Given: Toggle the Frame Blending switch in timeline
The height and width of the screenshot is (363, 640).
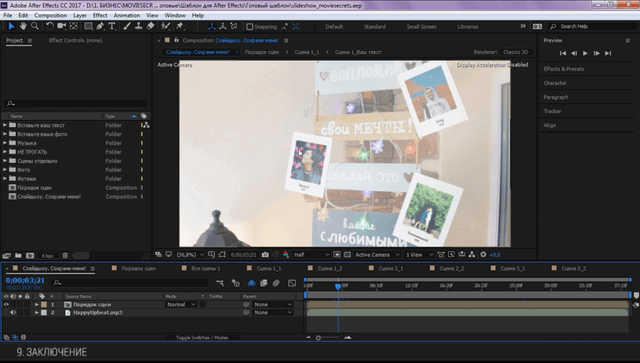Looking at the screenshot, I should click(264, 283).
